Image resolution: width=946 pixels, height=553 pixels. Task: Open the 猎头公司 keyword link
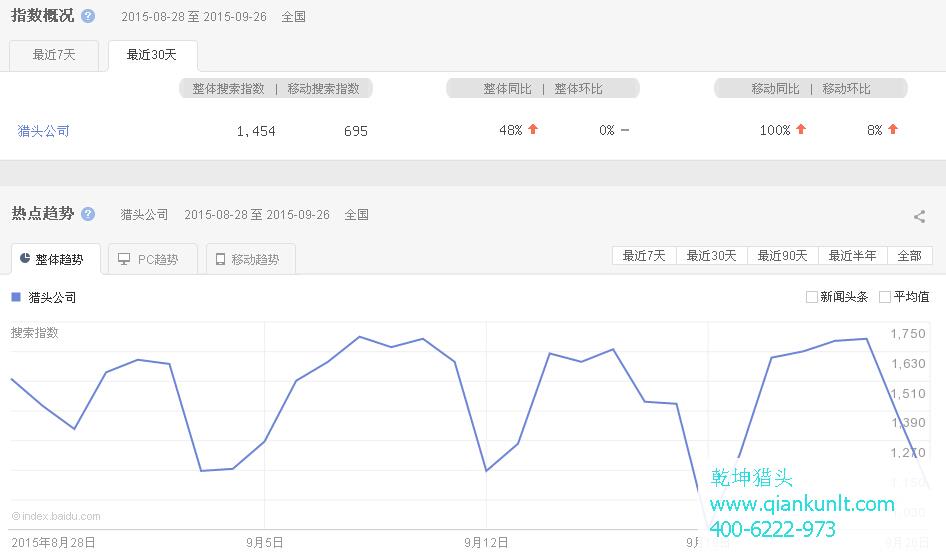44,131
